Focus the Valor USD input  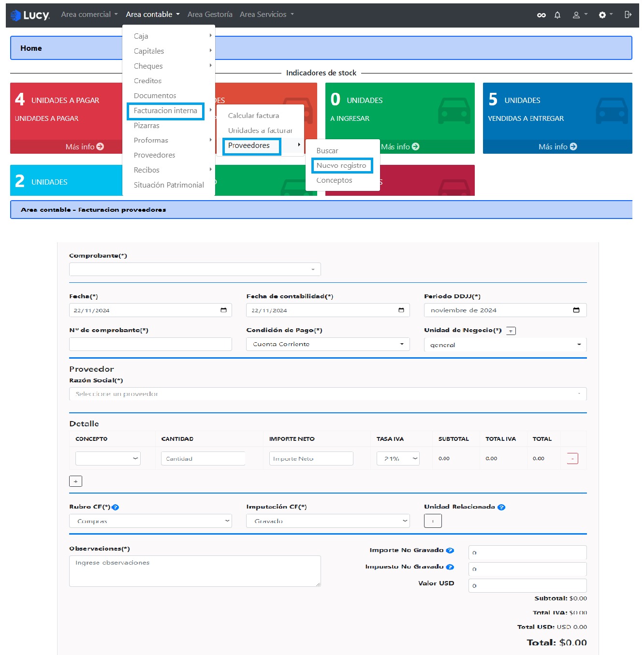click(527, 585)
